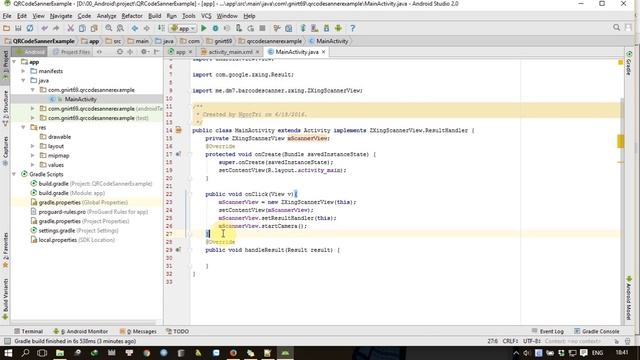The width and height of the screenshot is (640, 360).
Task: Toggle the Build Variants side panel
Action: pyautogui.click(x=5, y=299)
